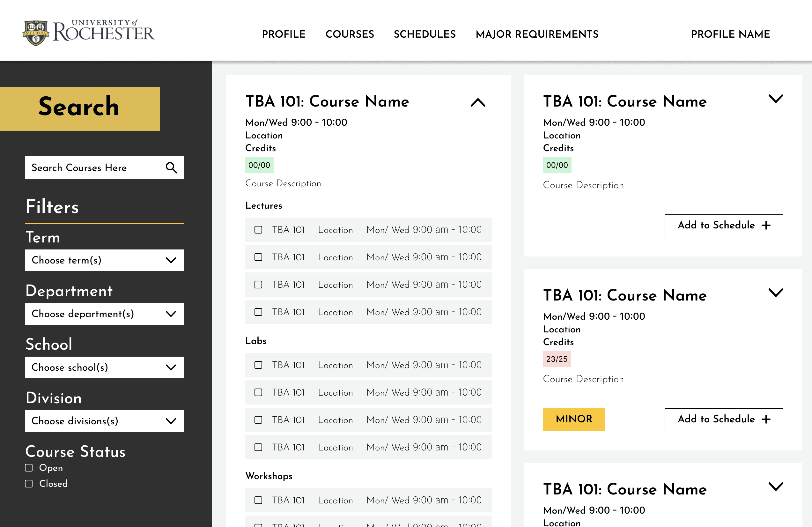The height and width of the screenshot is (527, 812).
Task: Collapse the expanded course card with up chevron
Action: 478,102
